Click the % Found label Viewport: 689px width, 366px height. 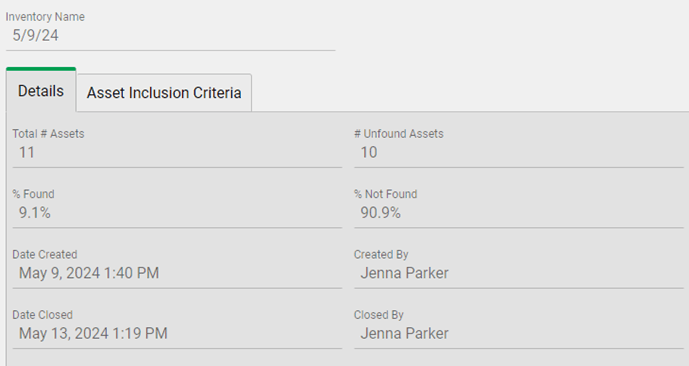[x=33, y=194]
